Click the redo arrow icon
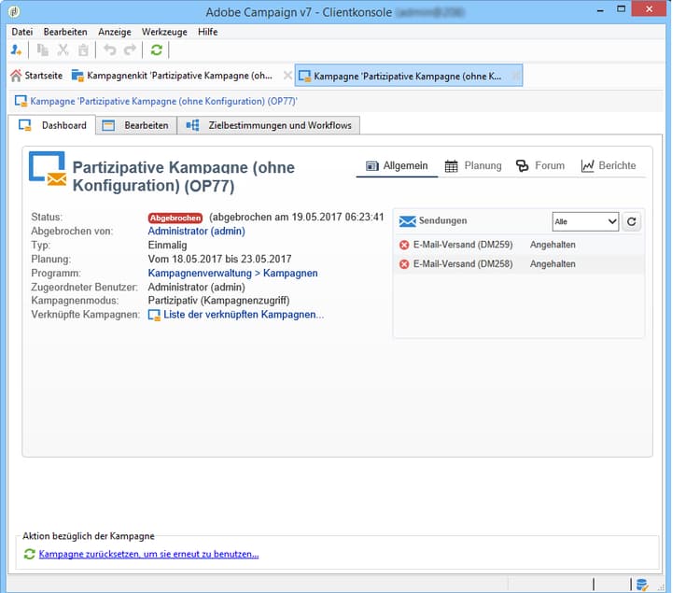This screenshot has width=700, height=593. (x=130, y=50)
